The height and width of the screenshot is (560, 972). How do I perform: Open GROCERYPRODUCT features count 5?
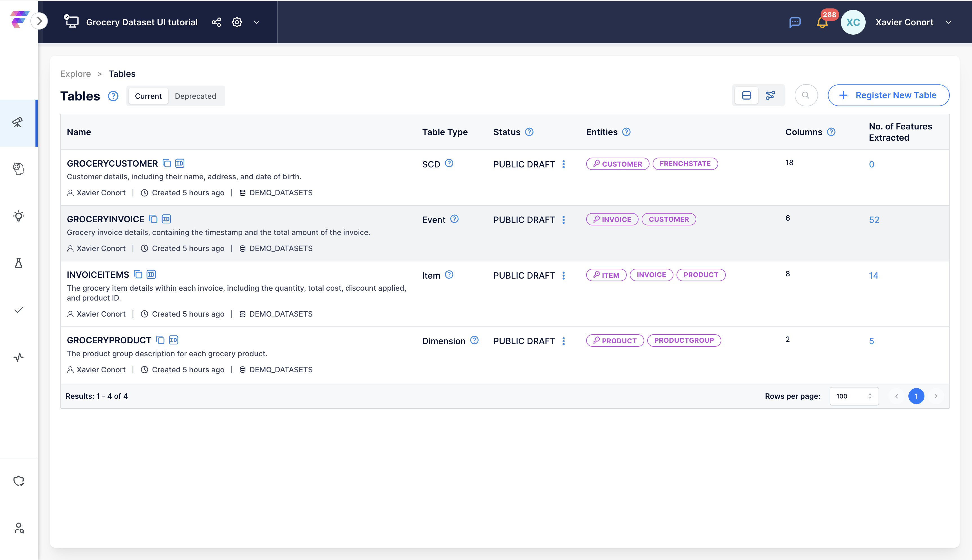click(x=871, y=341)
